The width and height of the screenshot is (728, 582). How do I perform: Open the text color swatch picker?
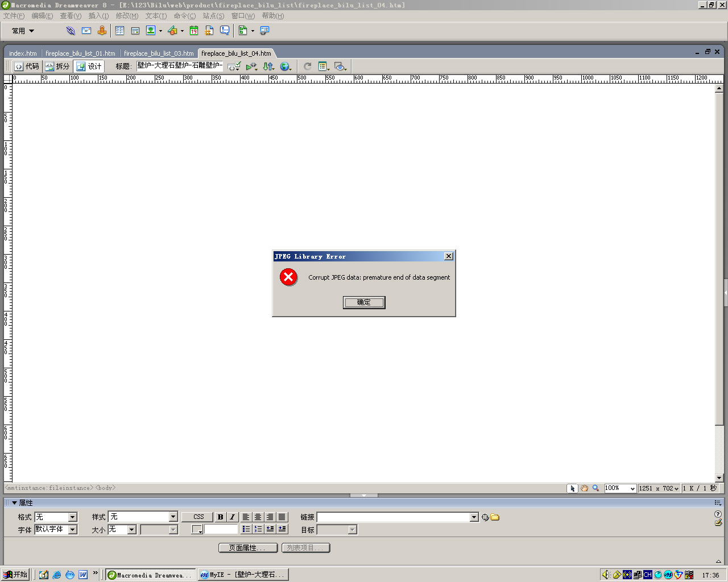click(197, 529)
